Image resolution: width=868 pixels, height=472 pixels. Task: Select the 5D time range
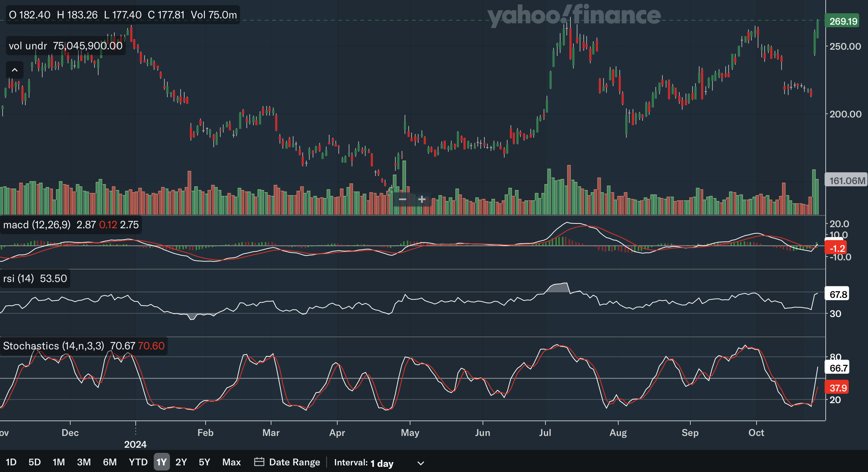(x=35, y=462)
